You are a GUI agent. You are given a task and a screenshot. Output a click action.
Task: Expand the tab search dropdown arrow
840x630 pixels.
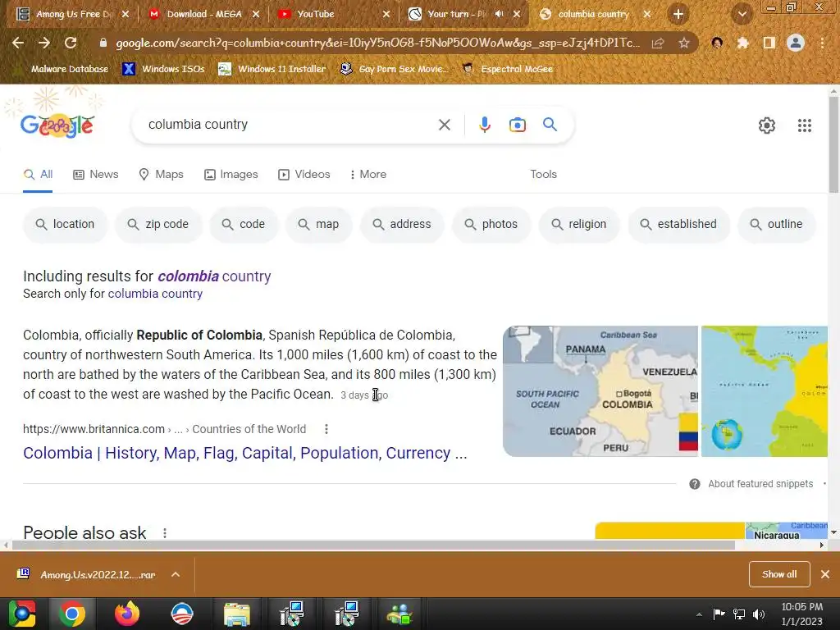tap(742, 14)
